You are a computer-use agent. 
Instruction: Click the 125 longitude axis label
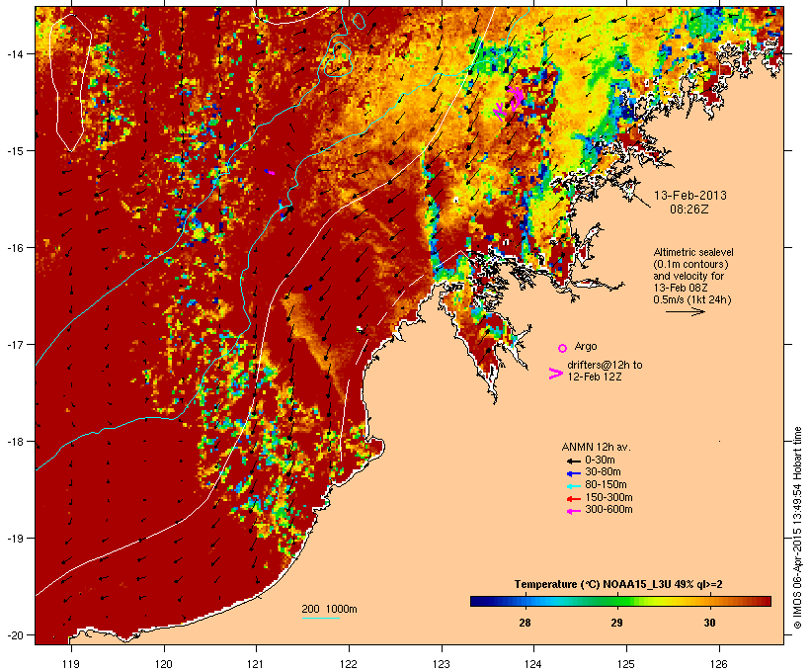(626, 664)
